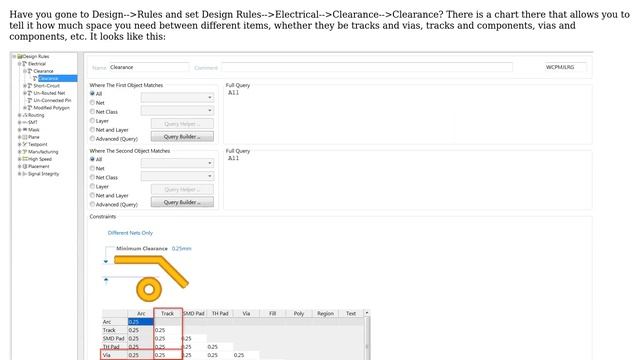Select the Via-to-Via clearance cell
Image resolution: width=640 pixels, height=360 pixels.
click(x=246, y=355)
